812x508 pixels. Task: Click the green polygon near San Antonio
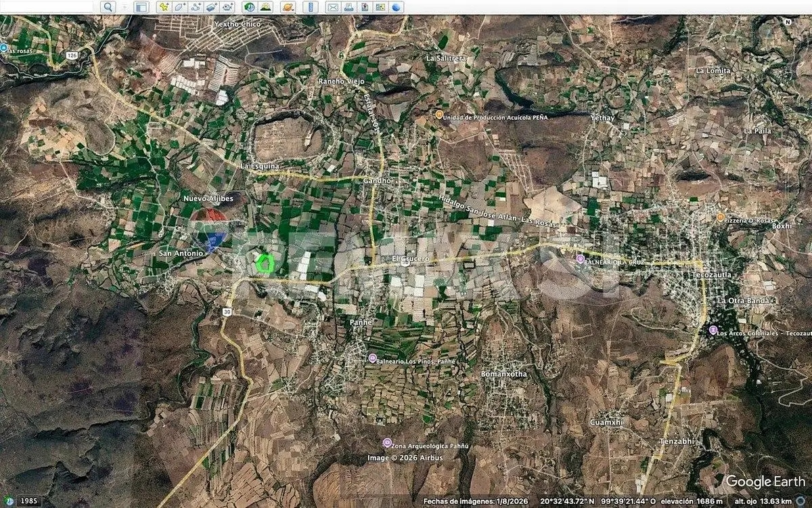pos(265,263)
